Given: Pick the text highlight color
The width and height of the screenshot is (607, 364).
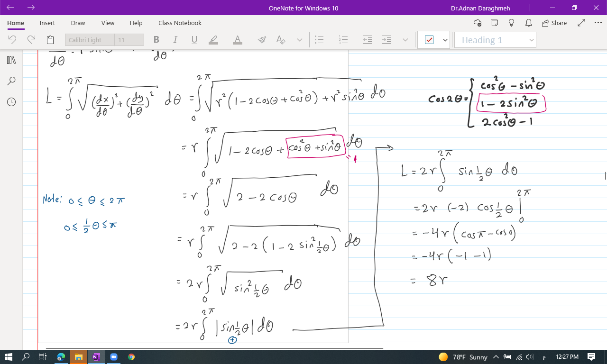Looking at the screenshot, I should [x=213, y=40].
